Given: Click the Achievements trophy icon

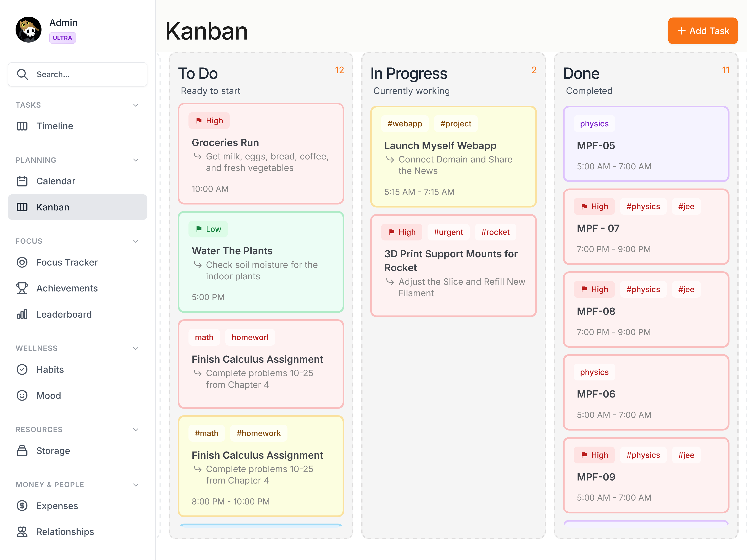Looking at the screenshot, I should coord(22,288).
